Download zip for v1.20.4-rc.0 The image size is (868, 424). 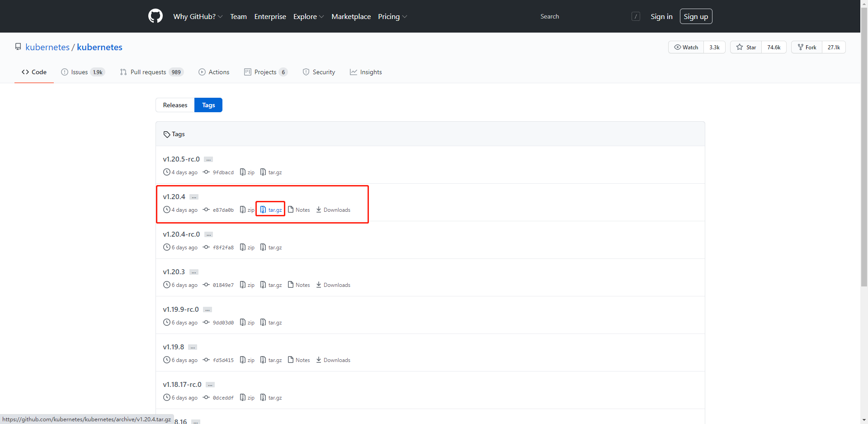(x=247, y=248)
